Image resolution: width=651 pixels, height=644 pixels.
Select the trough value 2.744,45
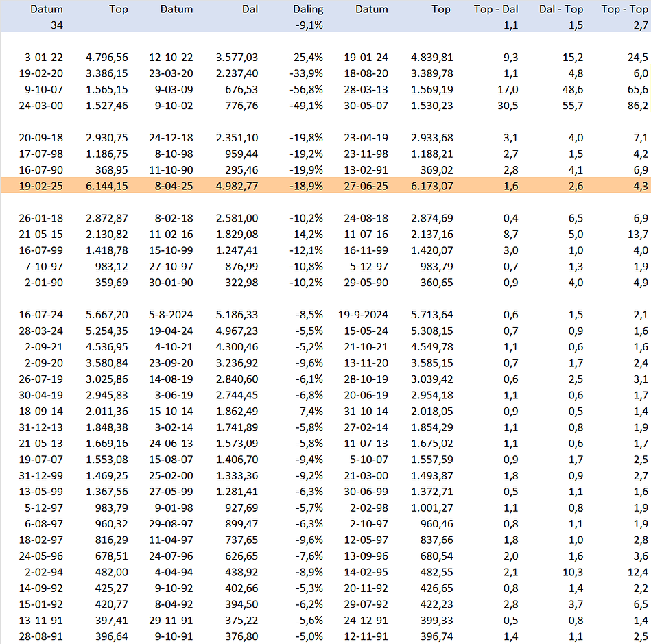[237, 395]
